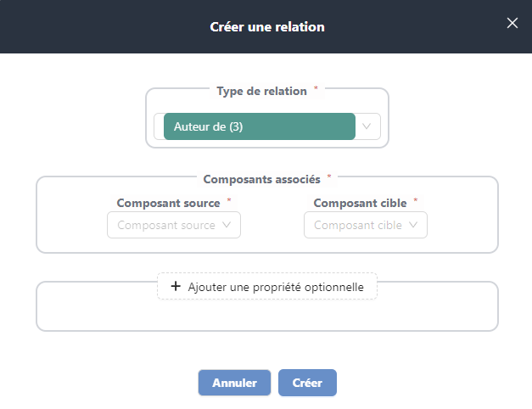
Task: Click the Type de relation legend label
Action: [x=261, y=91]
